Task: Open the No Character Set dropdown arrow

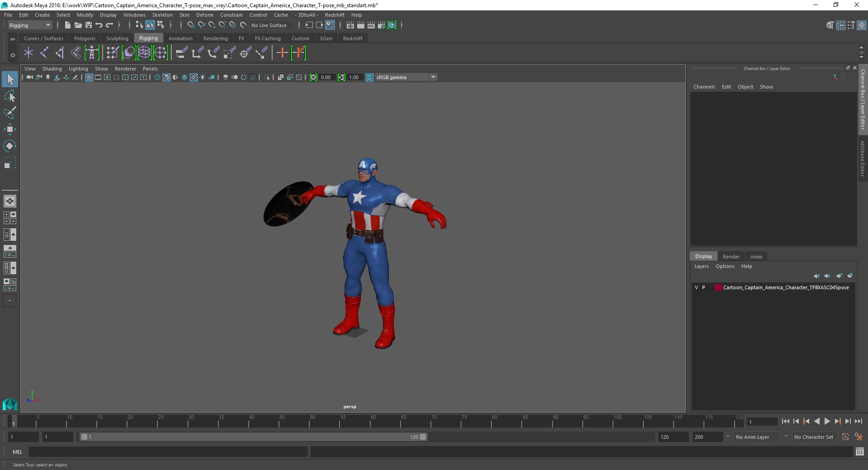Action: (x=786, y=437)
